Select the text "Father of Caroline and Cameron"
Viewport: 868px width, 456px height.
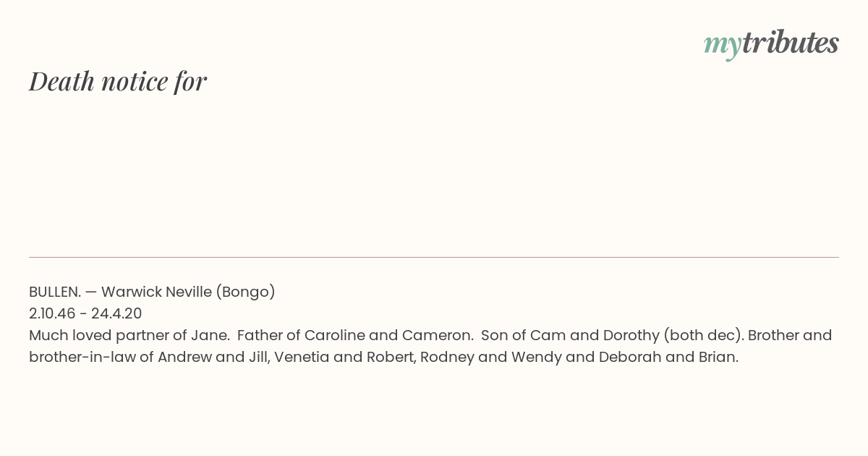(x=354, y=335)
